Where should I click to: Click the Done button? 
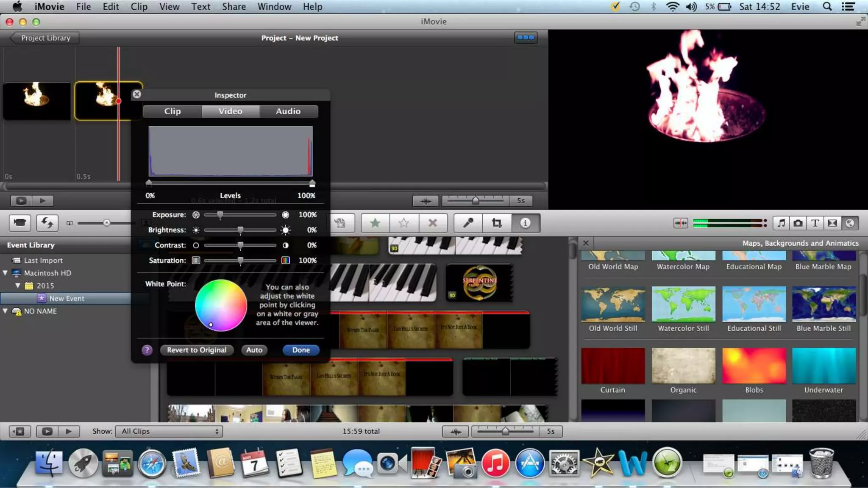tap(301, 350)
